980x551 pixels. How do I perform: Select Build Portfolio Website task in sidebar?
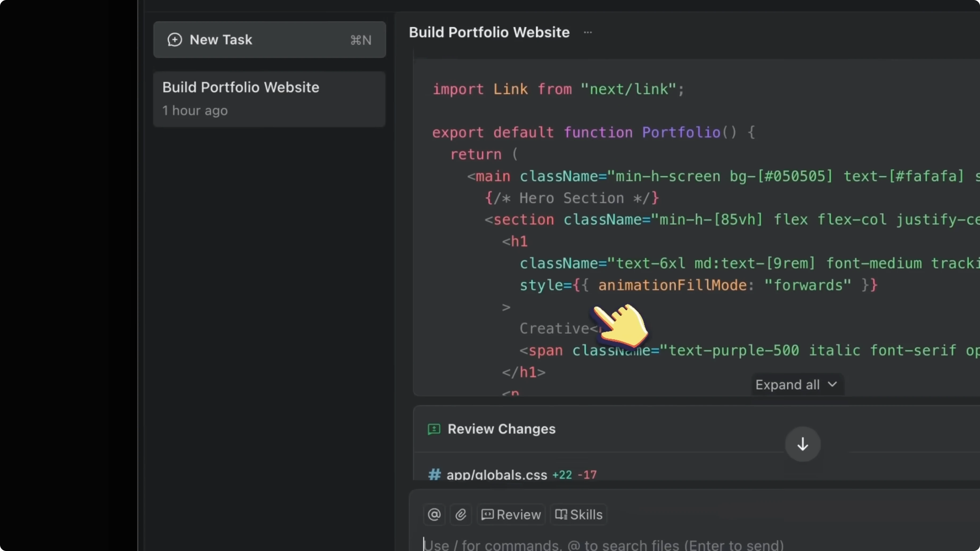pyautogui.click(x=269, y=99)
